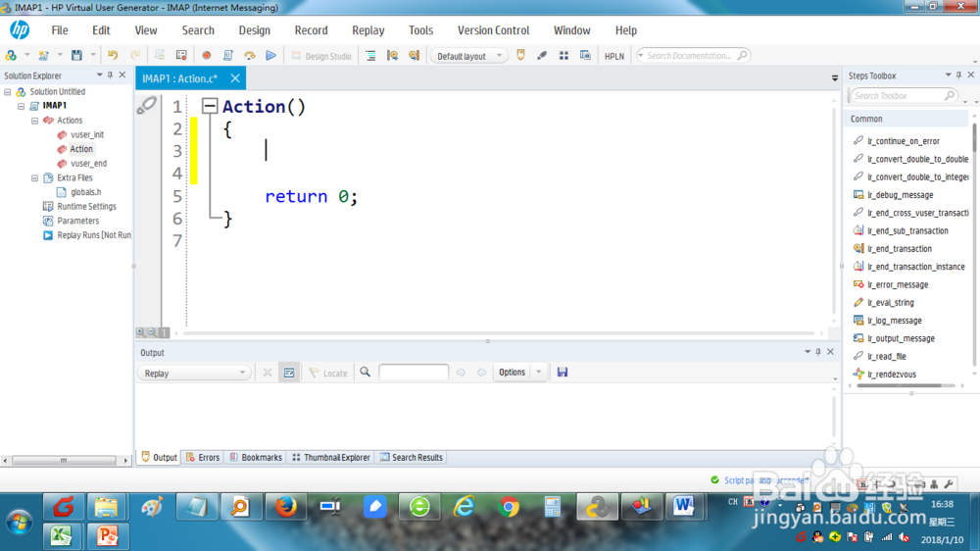Pin the Steps Toolbox panel

tap(958, 75)
